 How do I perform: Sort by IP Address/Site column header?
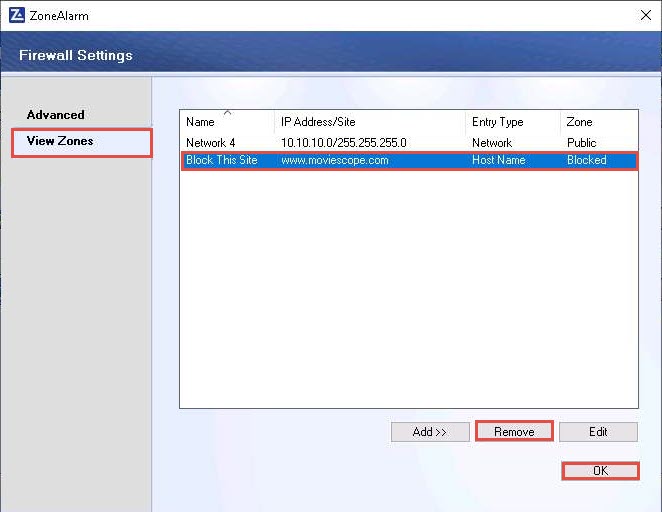coord(370,122)
